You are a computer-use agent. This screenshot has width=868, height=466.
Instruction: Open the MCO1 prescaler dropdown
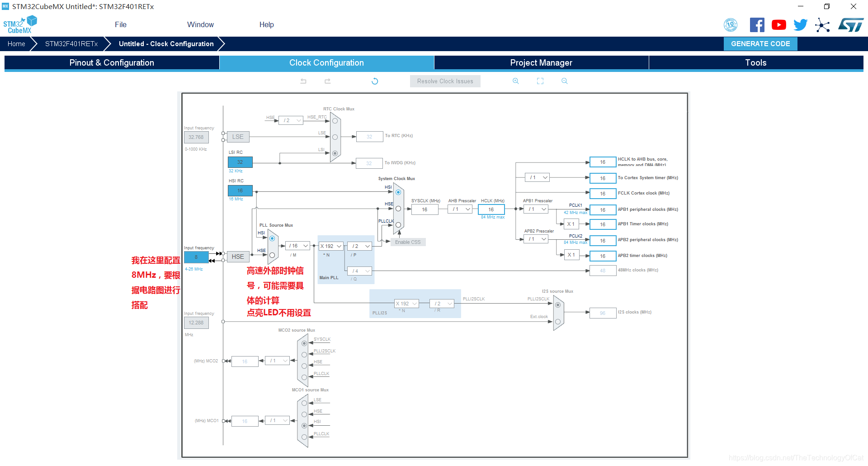(277, 420)
